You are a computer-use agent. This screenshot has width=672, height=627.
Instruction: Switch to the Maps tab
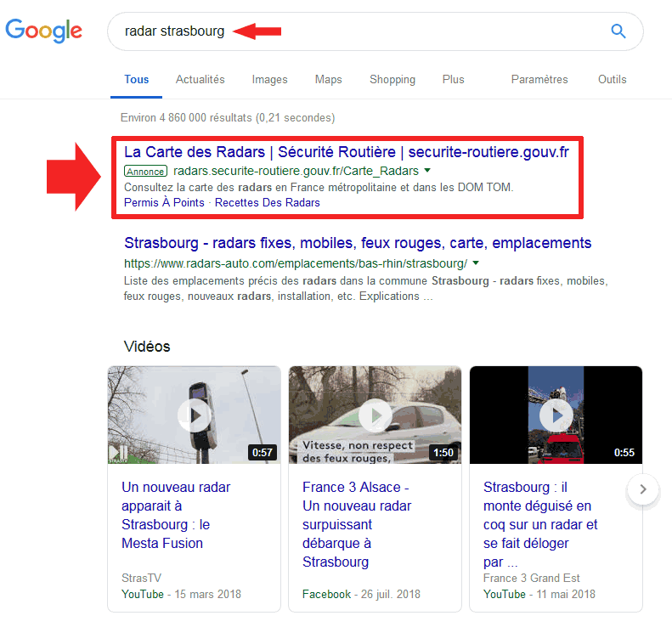328,80
